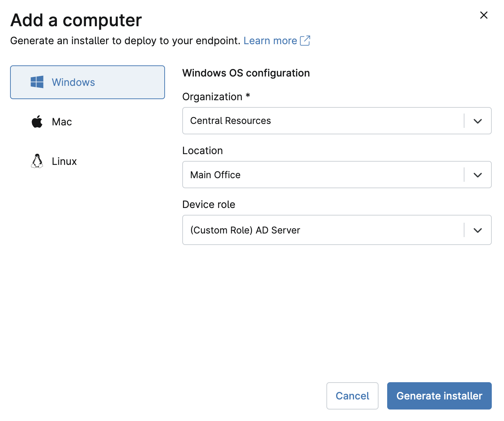The height and width of the screenshot is (421, 504).
Task: Click the Linux penguin icon
Action: (37, 161)
